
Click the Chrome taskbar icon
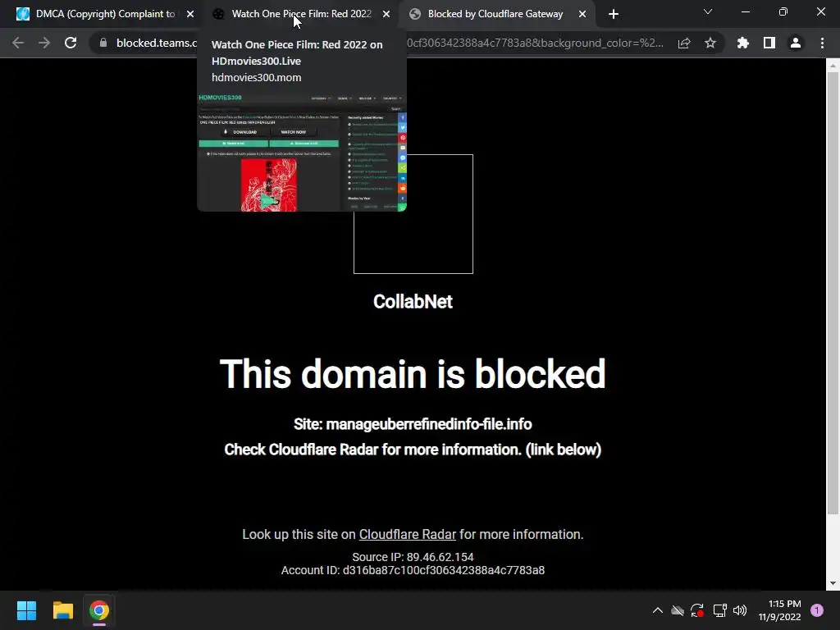pyautogui.click(x=99, y=610)
